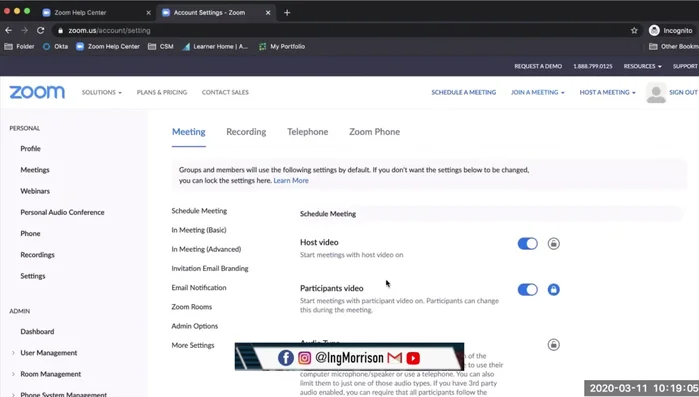Open the Resources dropdown
The height and width of the screenshot is (397, 699).
(x=642, y=66)
